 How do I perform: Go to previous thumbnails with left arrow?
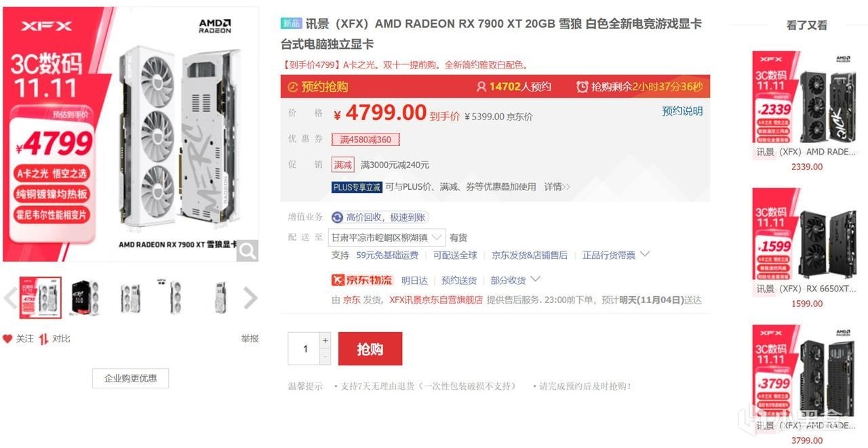[x=9, y=298]
